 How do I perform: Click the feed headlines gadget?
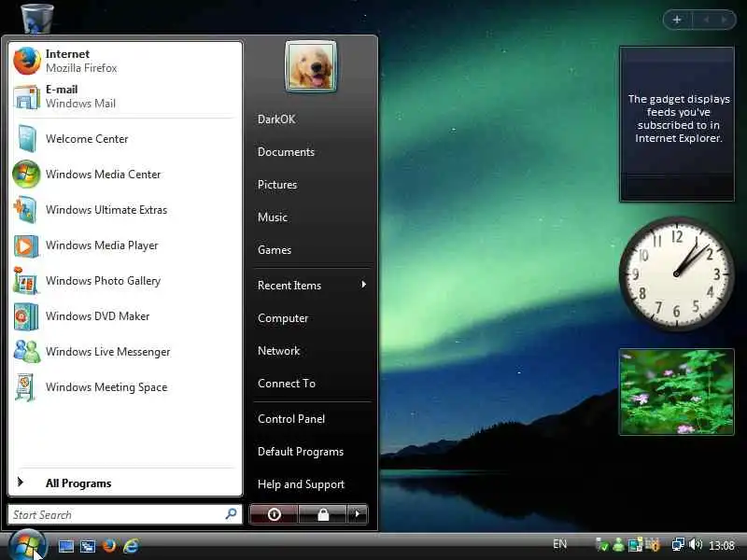point(676,124)
